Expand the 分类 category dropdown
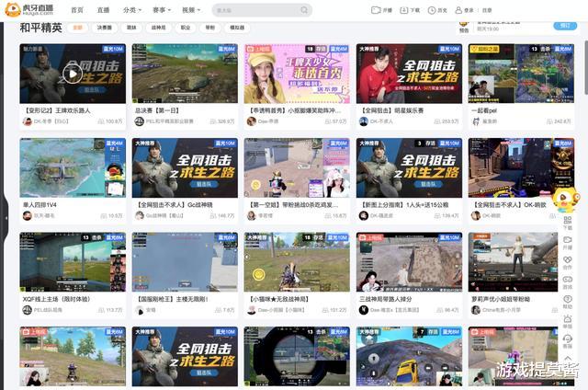Image resolution: width=588 pixels, height=390 pixels. (x=132, y=10)
